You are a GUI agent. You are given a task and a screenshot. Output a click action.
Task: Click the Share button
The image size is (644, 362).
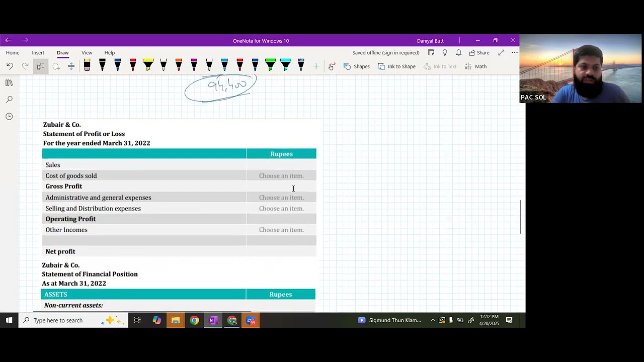point(479,53)
